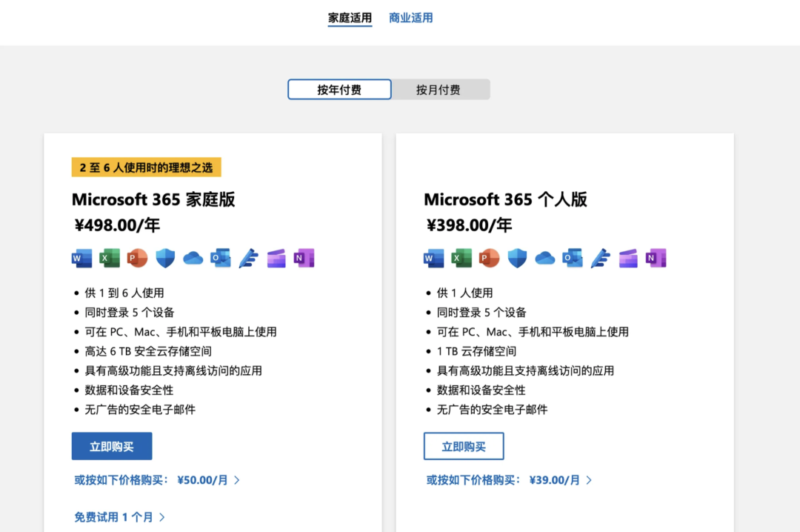Image resolution: width=800 pixels, height=532 pixels.
Task: Click 具有高级功能且支持离线访问的应用 in 家庭版 card
Action: (173, 370)
